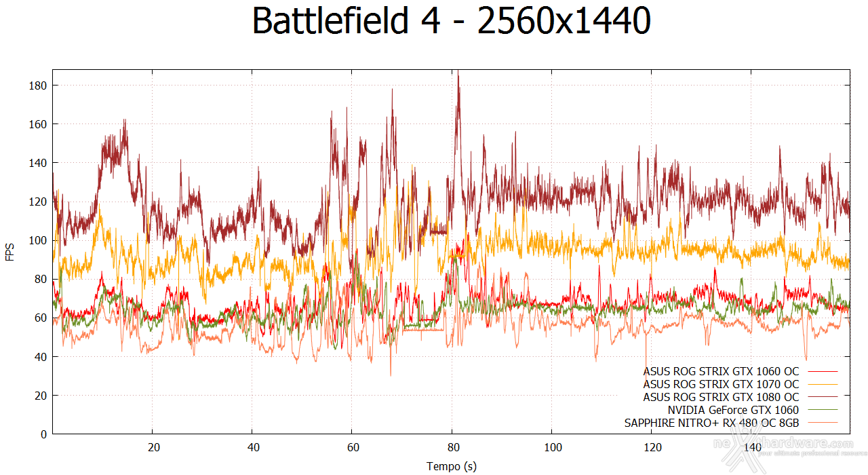
Task: Select the 'ASUS ROG STRIX GTX 1070 OC' legend entry
Action: coord(721,384)
